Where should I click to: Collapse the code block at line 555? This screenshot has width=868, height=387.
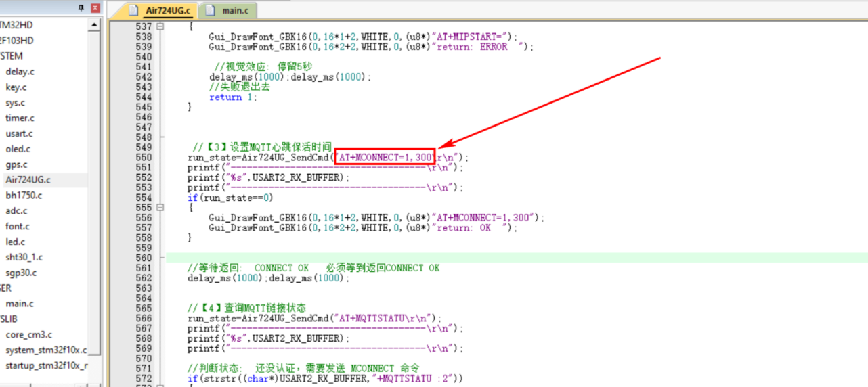point(160,208)
